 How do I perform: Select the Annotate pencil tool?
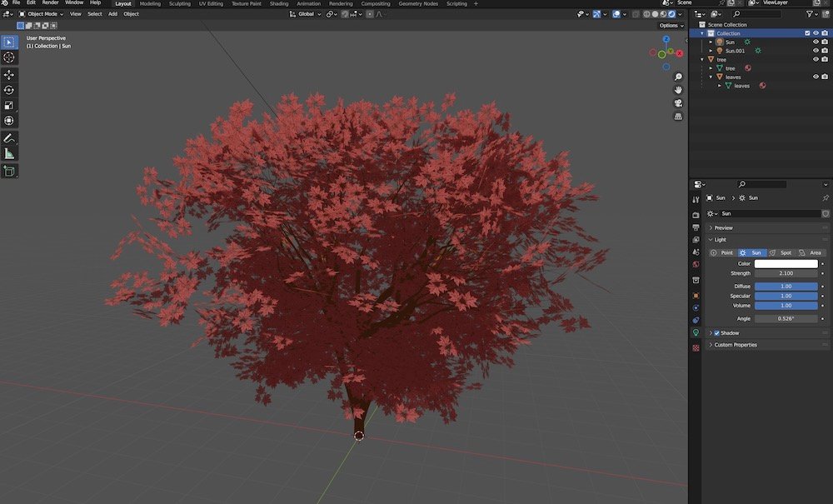tap(9, 137)
